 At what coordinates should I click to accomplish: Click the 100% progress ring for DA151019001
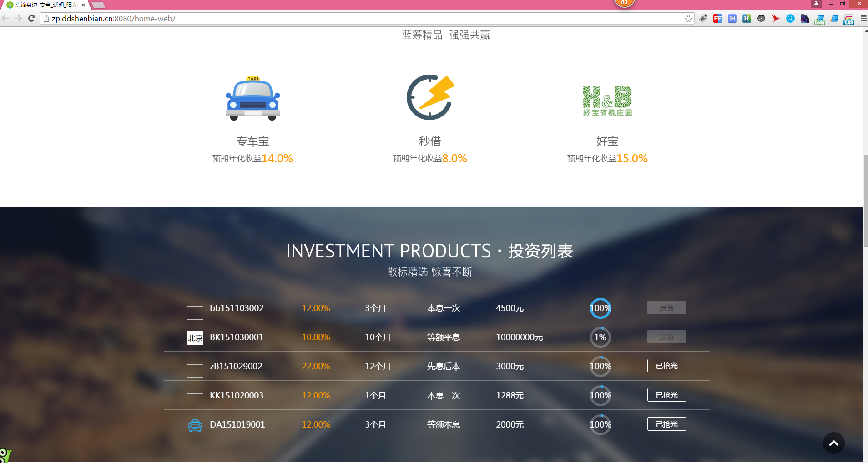pyautogui.click(x=601, y=425)
